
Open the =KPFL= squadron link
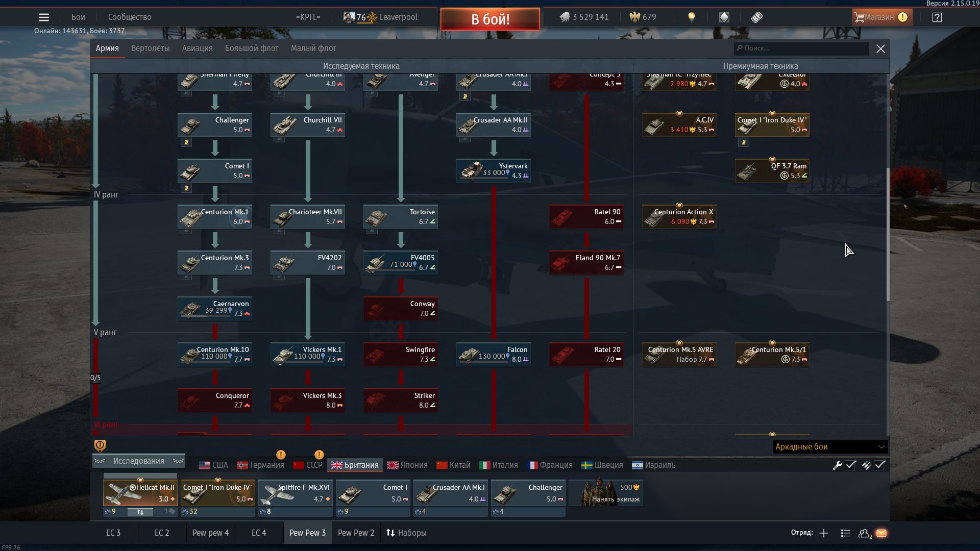click(308, 17)
